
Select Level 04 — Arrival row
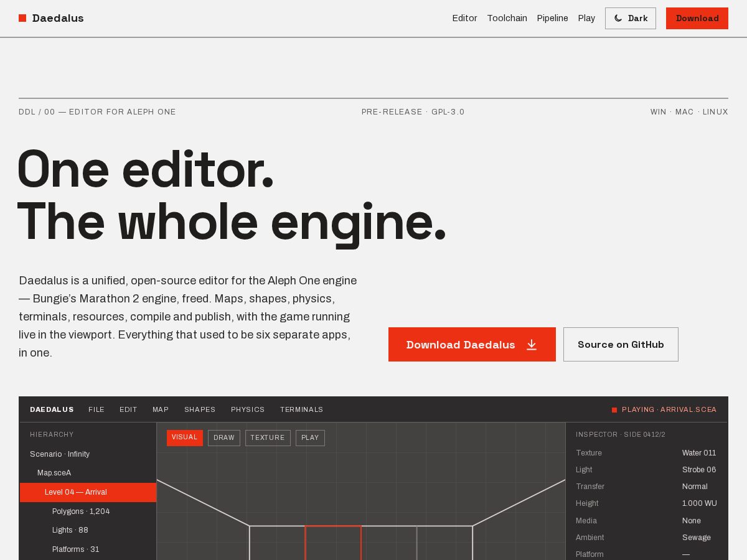pyautogui.click(x=88, y=492)
